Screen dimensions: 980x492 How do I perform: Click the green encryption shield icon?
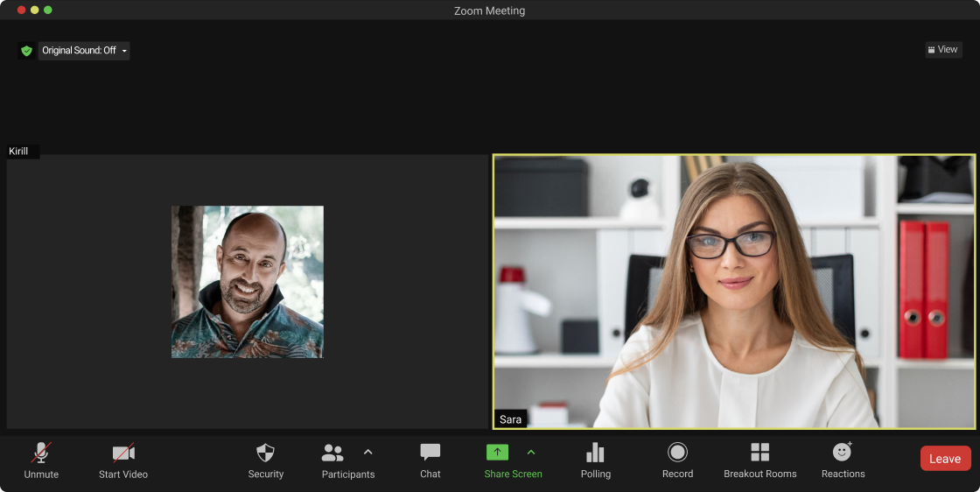click(x=26, y=51)
